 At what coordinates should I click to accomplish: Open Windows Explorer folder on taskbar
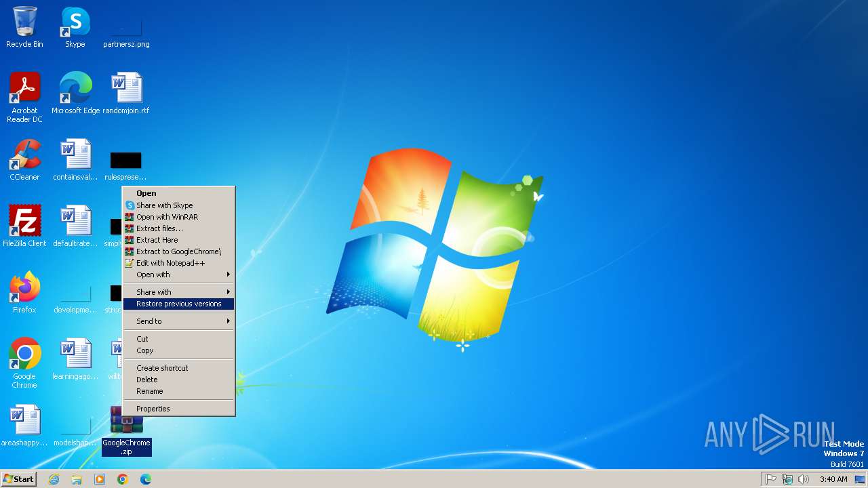(x=77, y=479)
